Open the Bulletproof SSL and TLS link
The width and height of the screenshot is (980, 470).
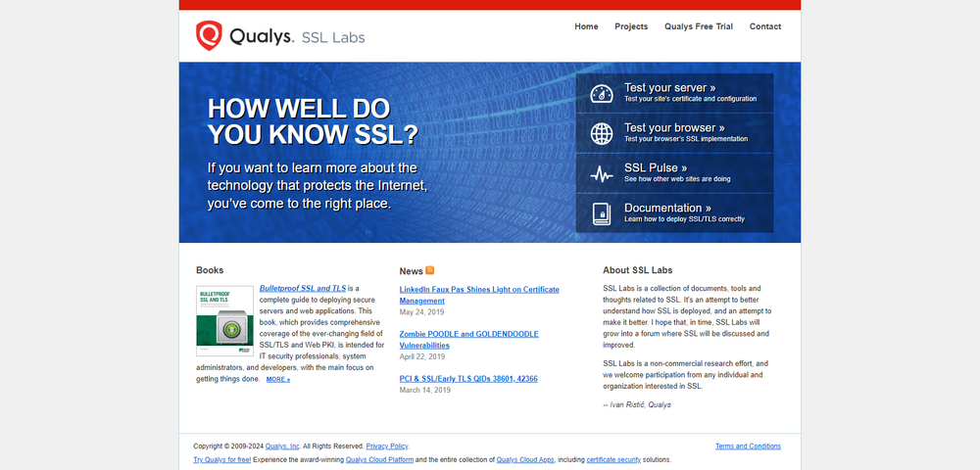click(302, 289)
